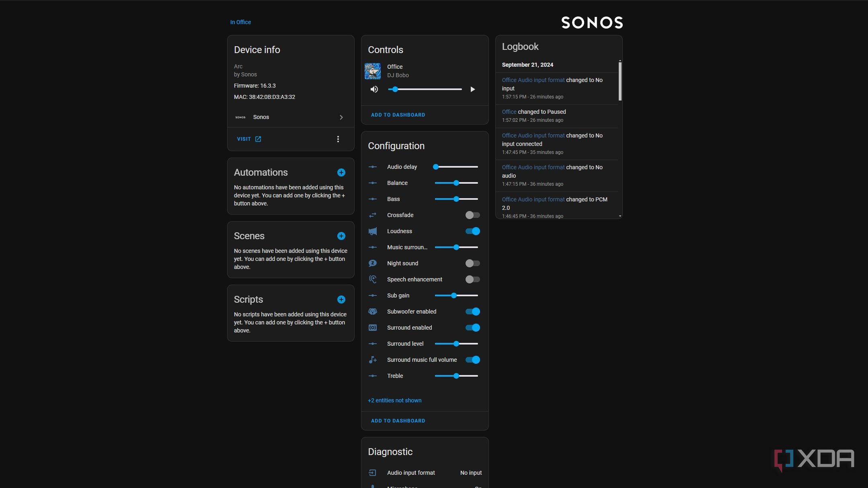
Task: Click the Music surround level row icon
Action: (x=373, y=247)
